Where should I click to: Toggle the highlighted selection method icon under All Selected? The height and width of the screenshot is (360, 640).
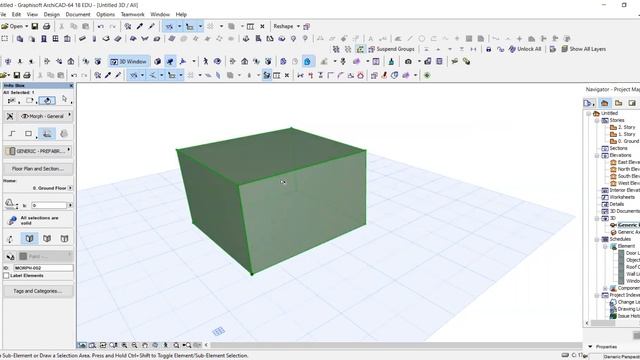47,100
